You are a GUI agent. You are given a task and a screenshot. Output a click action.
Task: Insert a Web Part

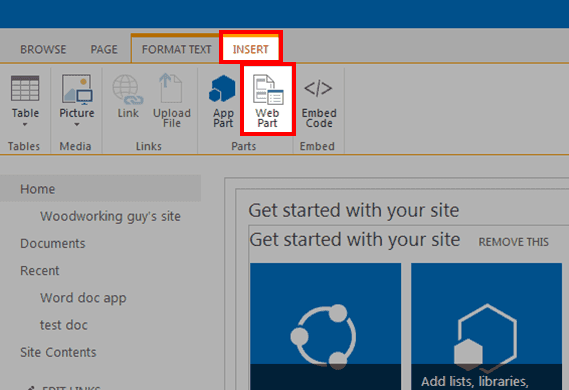tap(268, 99)
